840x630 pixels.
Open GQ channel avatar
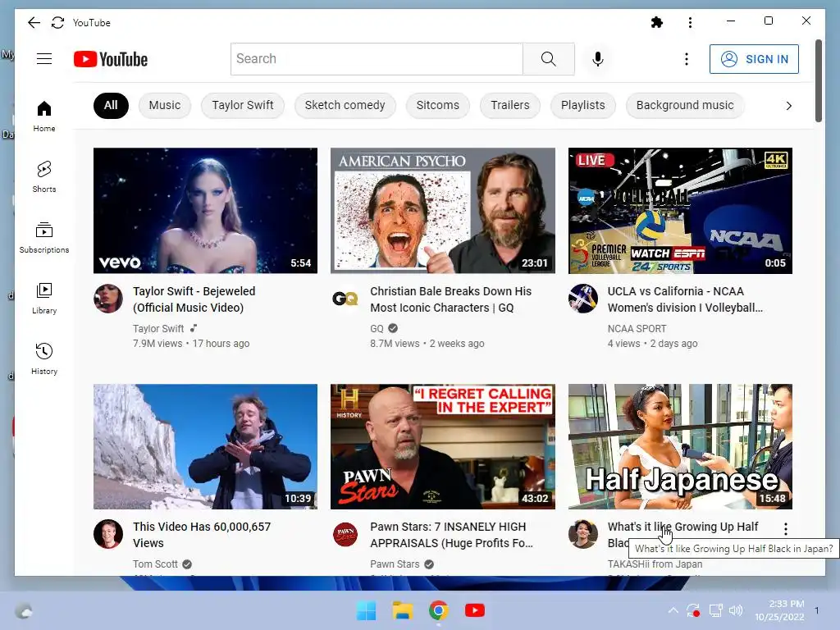(345, 299)
